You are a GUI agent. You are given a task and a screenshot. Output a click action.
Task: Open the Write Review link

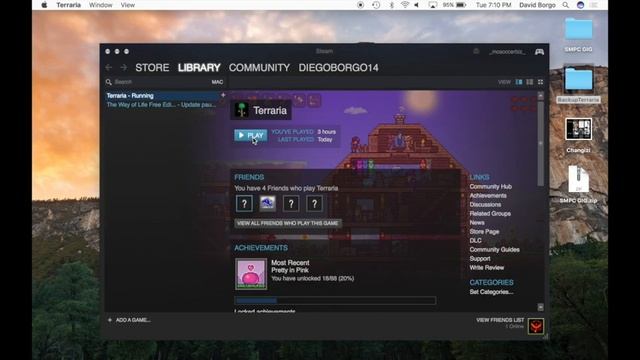click(487, 267)
